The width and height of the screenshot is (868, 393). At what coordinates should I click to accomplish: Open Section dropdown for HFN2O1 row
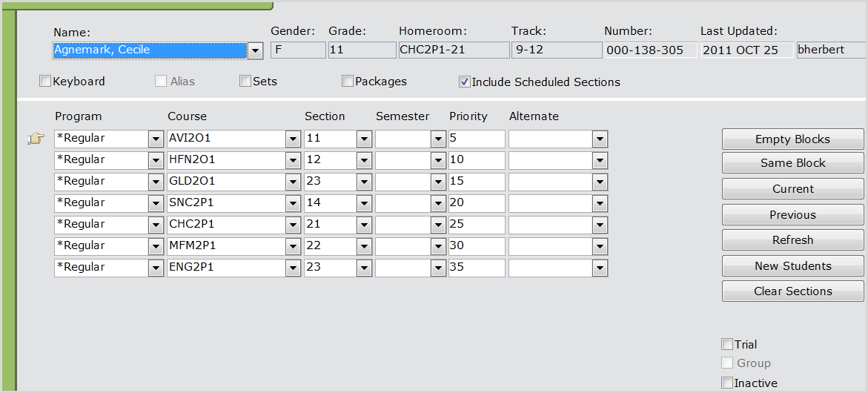click(x=364, y=161)
